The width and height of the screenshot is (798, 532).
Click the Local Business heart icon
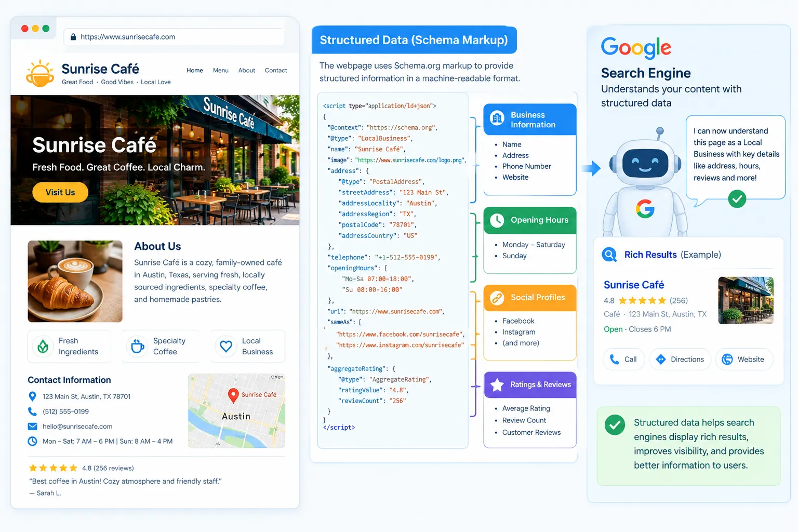click(226, 346)
